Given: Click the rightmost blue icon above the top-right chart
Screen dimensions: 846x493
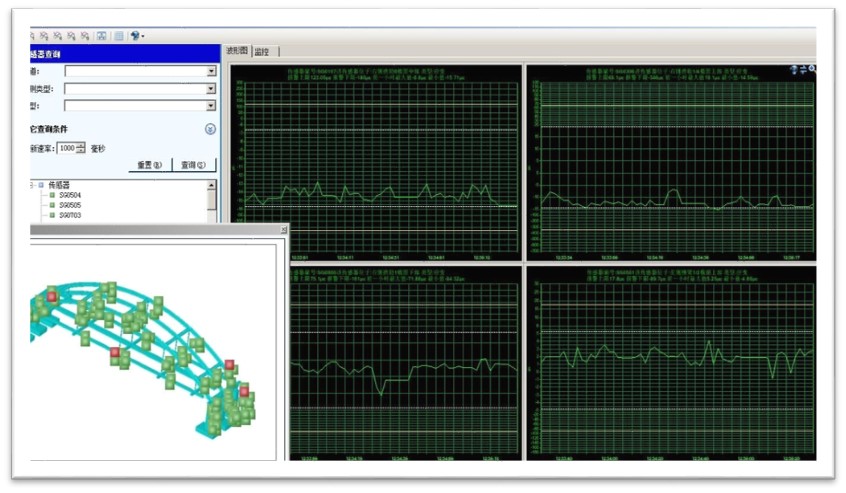Looking at the screenshot, I should coord(811,70).
